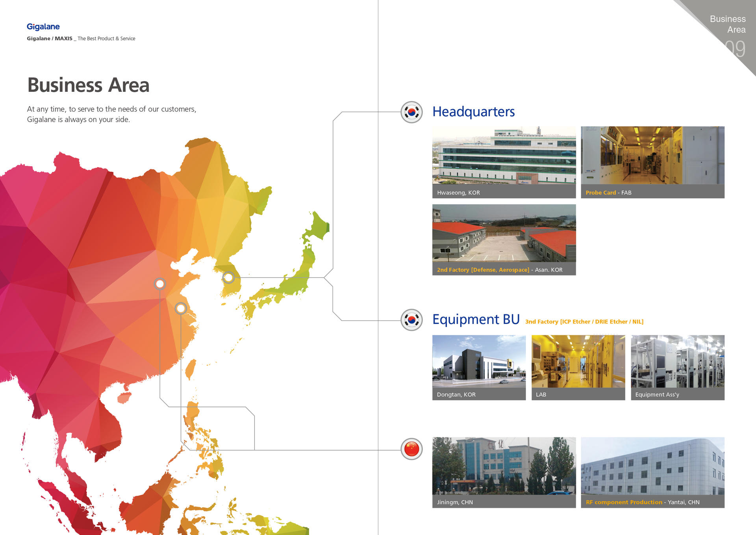This screenshot has width=756, height=535.
Task: Click the '3nd Factory [ICP Etcher / DRIE Etcher / NIL]' text
Action: click(584, 322)
